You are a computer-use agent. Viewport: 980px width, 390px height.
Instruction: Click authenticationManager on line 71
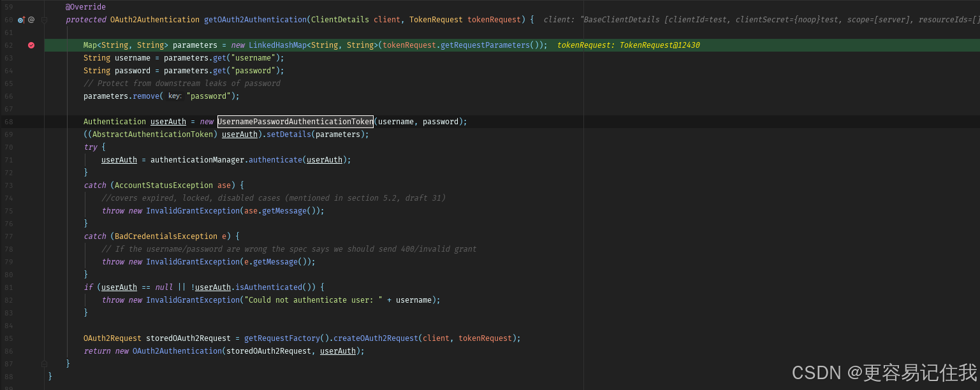click(x=197, y=160)
